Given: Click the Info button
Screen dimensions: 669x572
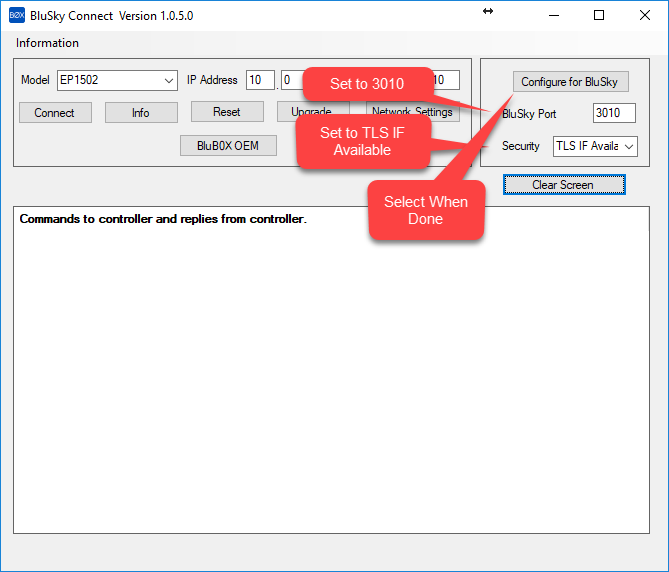Looking at the screenshot, I should pos(141,113).
